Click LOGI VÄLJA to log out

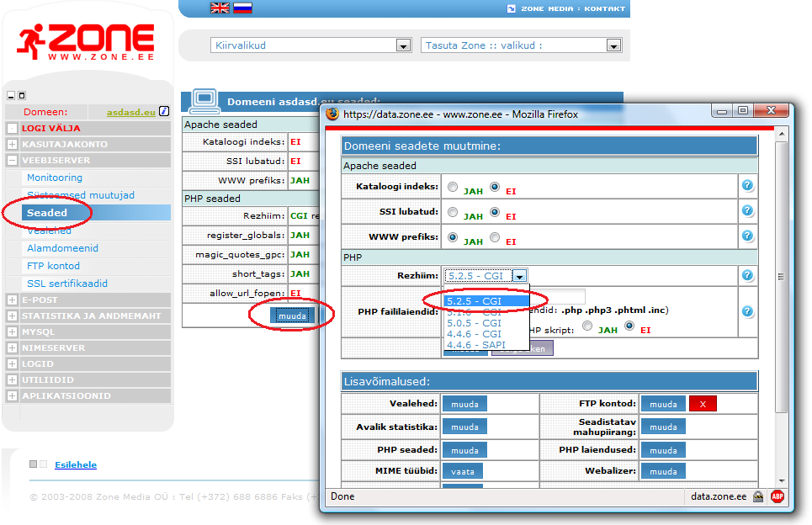click(50, 129)
